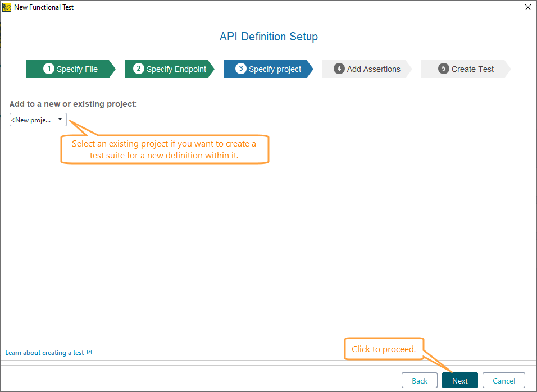This screenshot has width=537, height=392.
Task: Click the external link icon beside the learn link
Action: [x=89, y=352]
